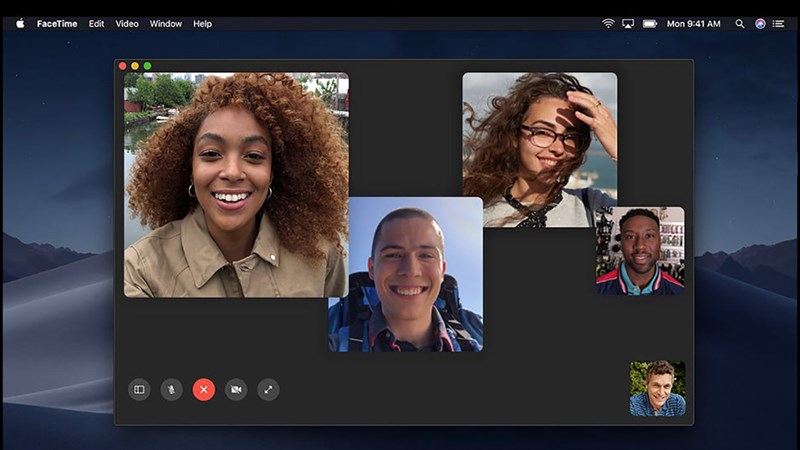800x450 pixels.
Task: Select the woman with curly red hair tile
Action: (x=236, y=185)
